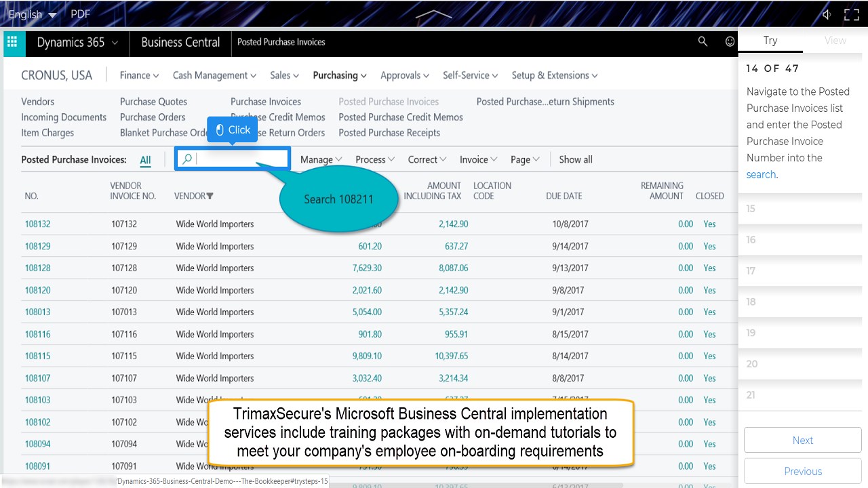The width and height of the screenshot is (868, 488).
Task: Click the Vendor Invoice No. column header
Action: click(x=133, y=190)
